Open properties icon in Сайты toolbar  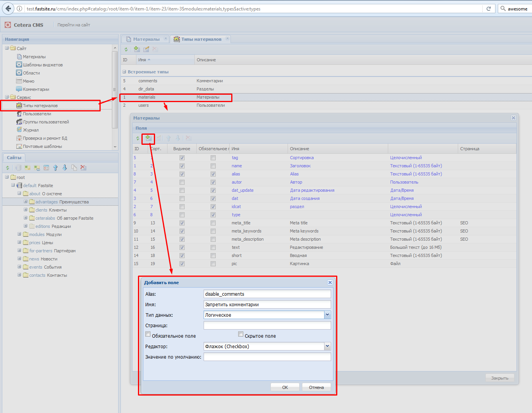[46, 168]
